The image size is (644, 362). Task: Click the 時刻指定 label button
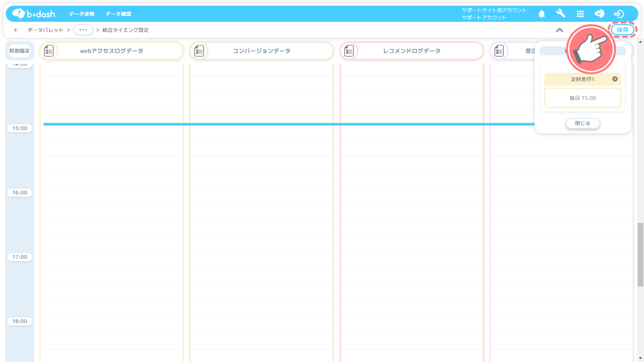[x=19, y=51]
